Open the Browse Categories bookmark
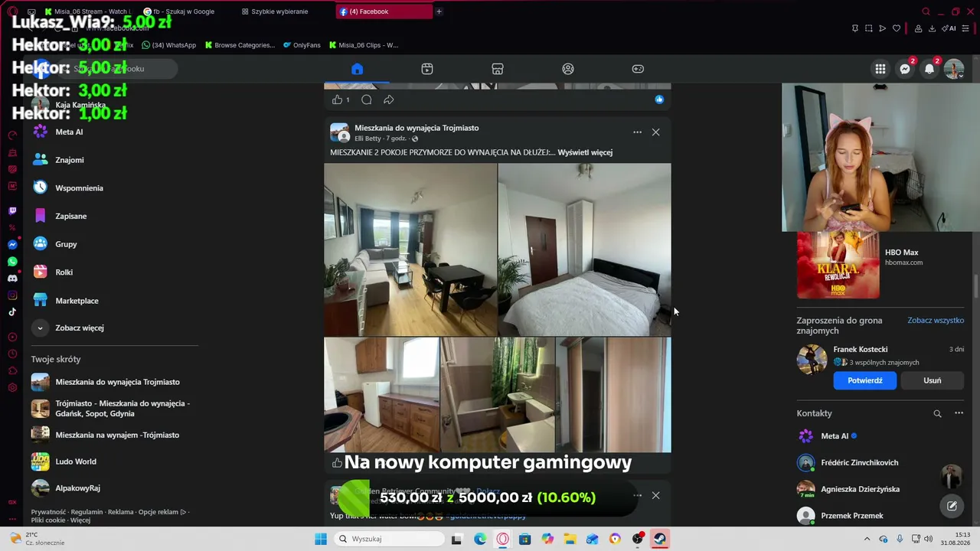The width and height of the screenshot is (980, 551). click(x=239, y=45)
